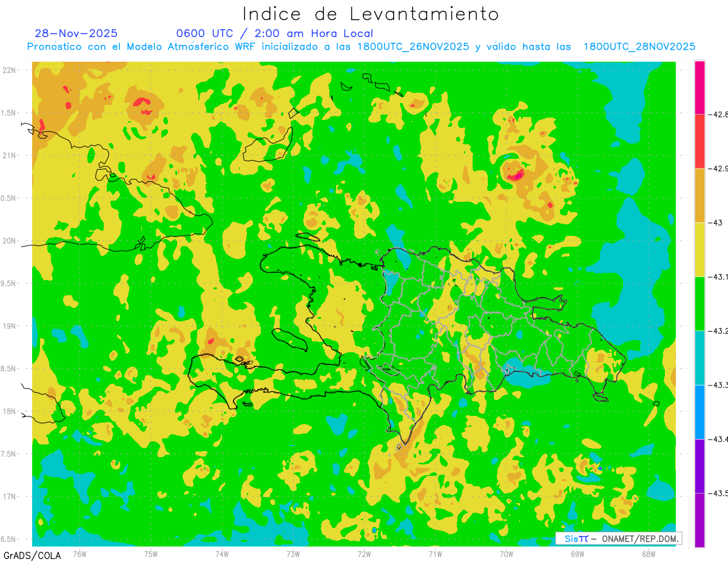Click the '76W' longitude label
This screenshot has width=728, height=562.
pos(79,554)
